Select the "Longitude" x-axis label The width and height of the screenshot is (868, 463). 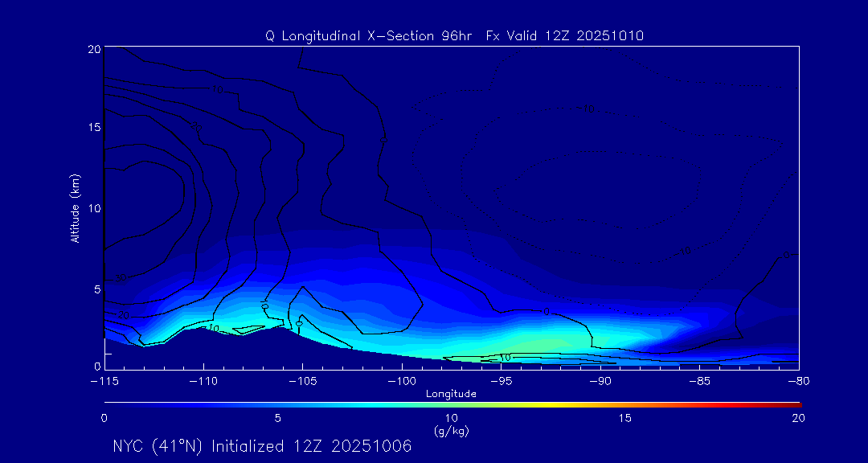(x=451, y=394)
